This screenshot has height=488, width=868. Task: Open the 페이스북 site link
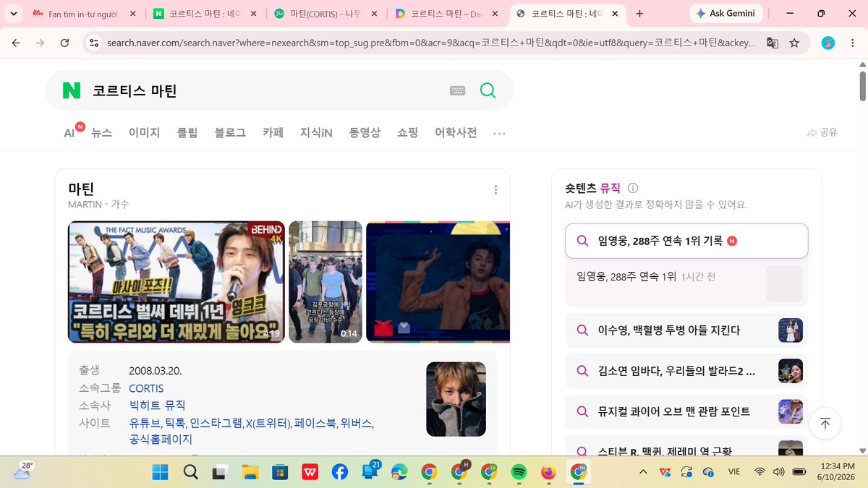(x=315, y=423)
